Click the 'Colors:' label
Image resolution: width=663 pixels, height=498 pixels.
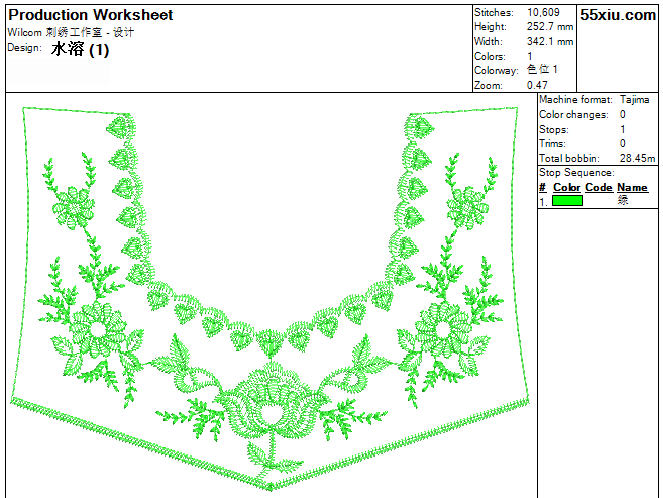(x=490, y=56)
